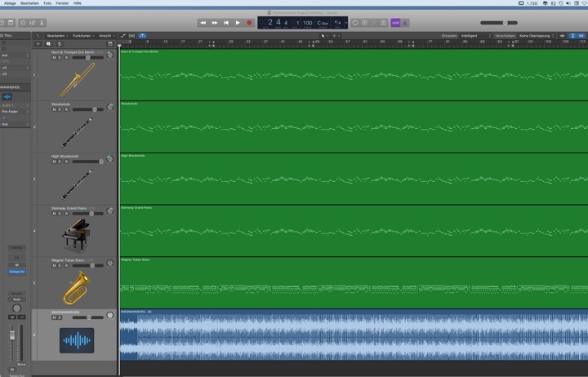Screen dimensions: 588x377
Task: Open the Ablage menu
Action: (10, 3)
